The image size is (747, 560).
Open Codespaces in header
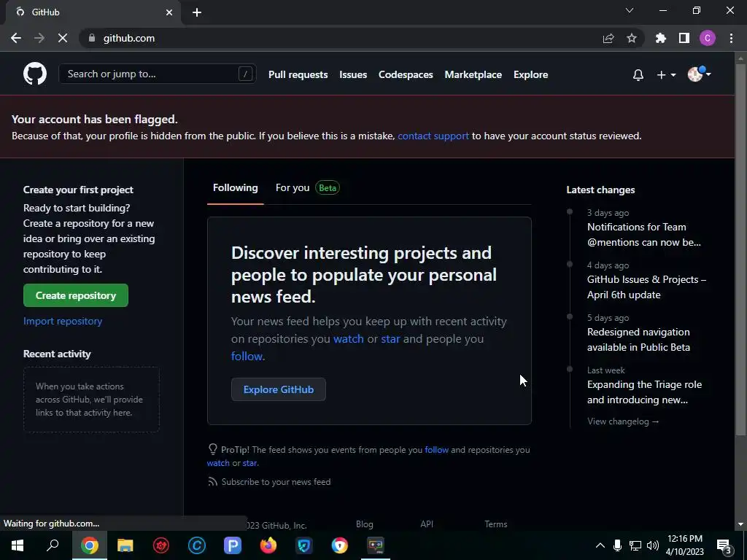[406, 75]
